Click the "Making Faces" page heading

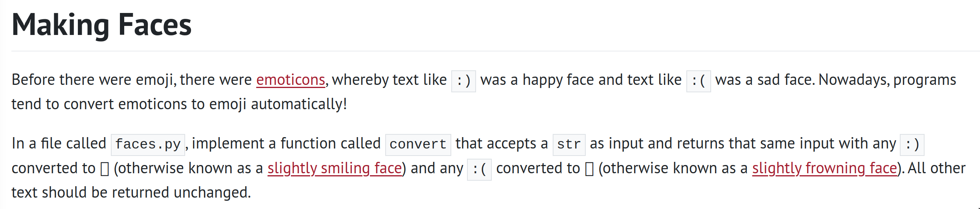(x=101, y=25)
